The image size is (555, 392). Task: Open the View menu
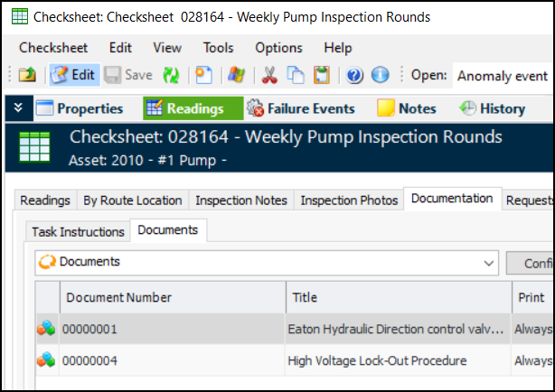coord(167,48)
